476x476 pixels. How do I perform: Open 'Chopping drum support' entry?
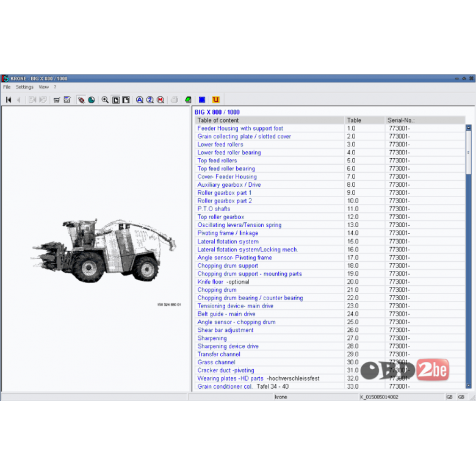pos(228,265)
